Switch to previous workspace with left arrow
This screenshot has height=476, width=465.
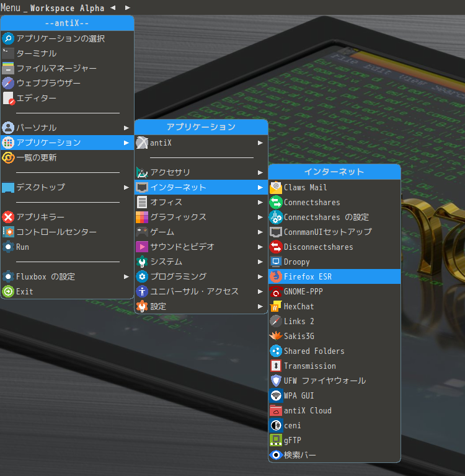point(113,7)
